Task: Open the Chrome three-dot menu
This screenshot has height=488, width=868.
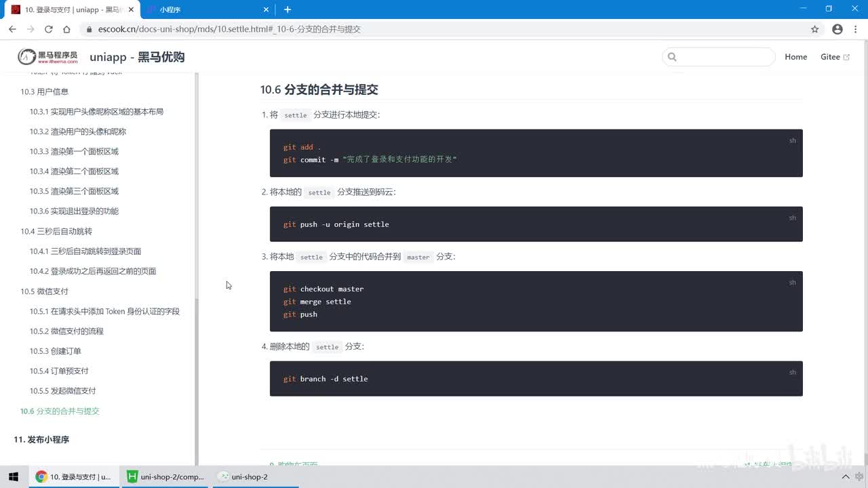Action: [x=856, y=29]
